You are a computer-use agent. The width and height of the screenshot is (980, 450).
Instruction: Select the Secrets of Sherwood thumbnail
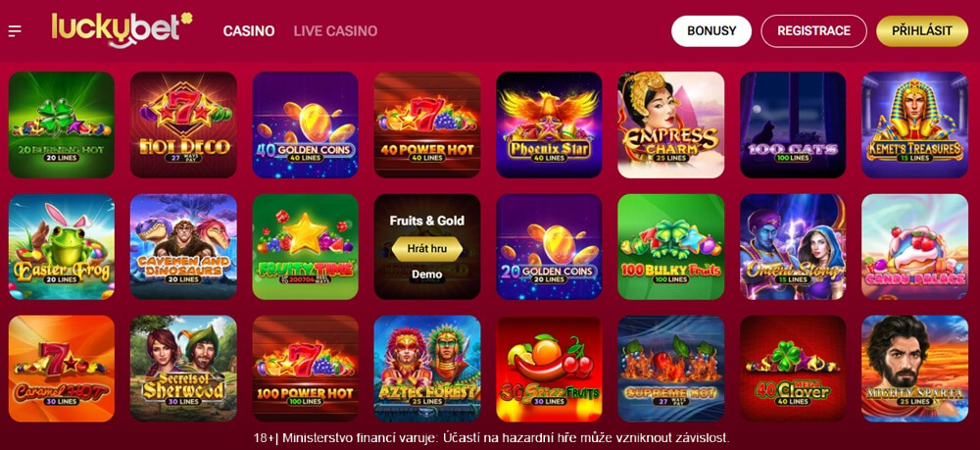tap(183, 369)
